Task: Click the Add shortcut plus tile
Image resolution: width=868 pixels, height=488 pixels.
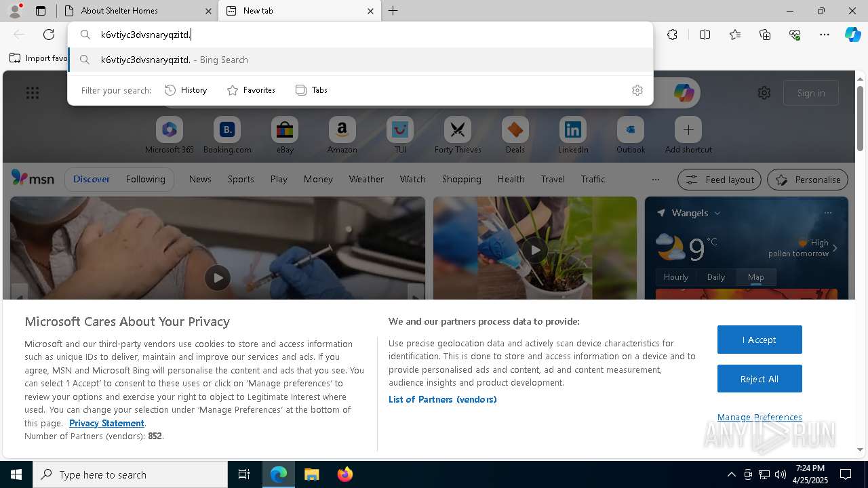Action: point(688,135)
